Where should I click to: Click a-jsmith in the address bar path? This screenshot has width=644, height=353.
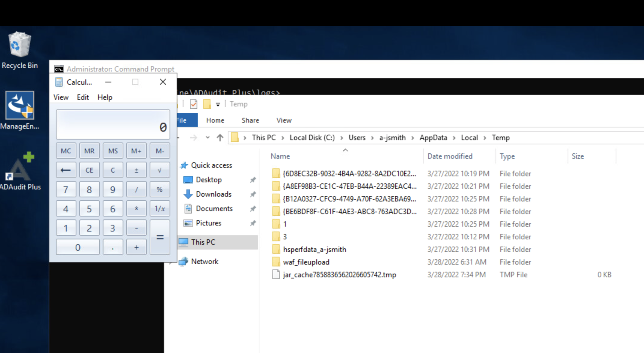[392, 138]
